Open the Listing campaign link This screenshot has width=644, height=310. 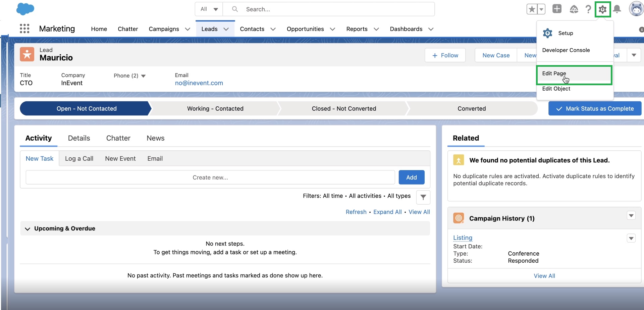(463, 238)
